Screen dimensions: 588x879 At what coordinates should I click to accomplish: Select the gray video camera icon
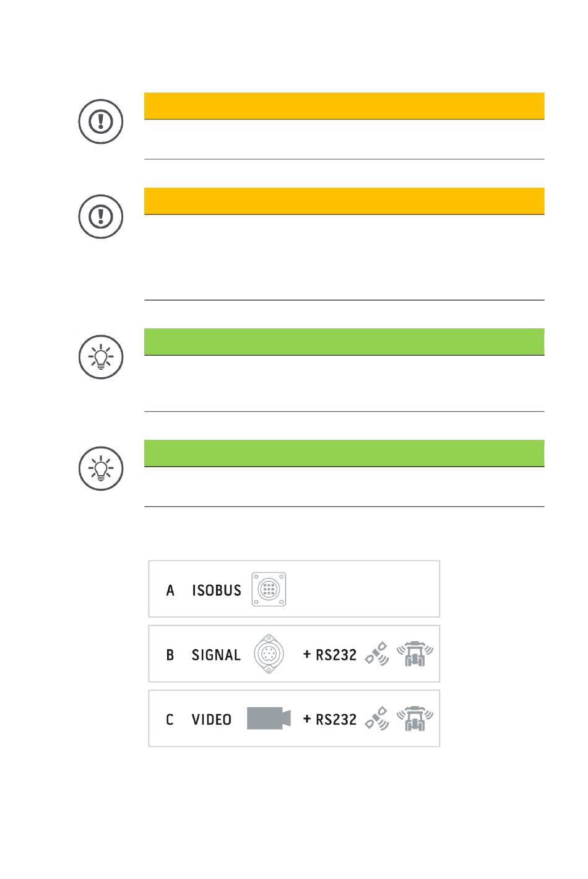pyautogui.click(x=269, y=718)
